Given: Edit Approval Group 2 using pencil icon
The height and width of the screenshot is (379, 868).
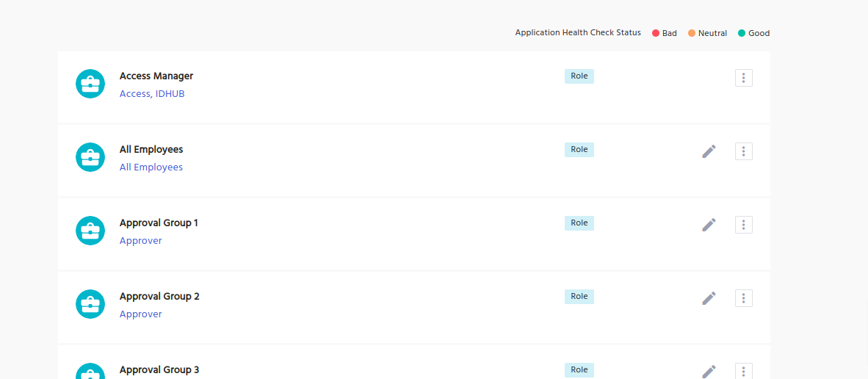Looking at the screenshot, I should pos(709,298).
